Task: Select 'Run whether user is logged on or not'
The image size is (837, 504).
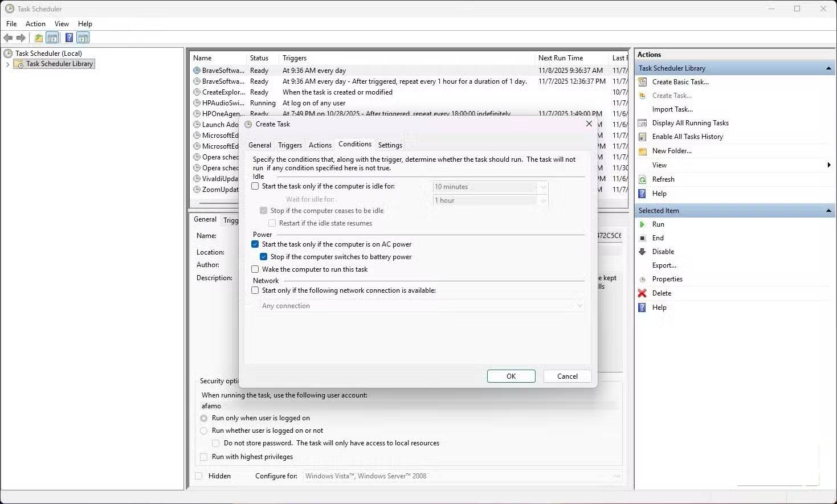Action: click(204, 431)
